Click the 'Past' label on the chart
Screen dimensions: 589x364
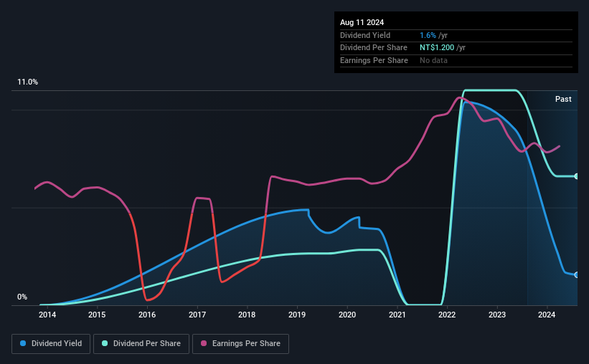pos(563,99)
